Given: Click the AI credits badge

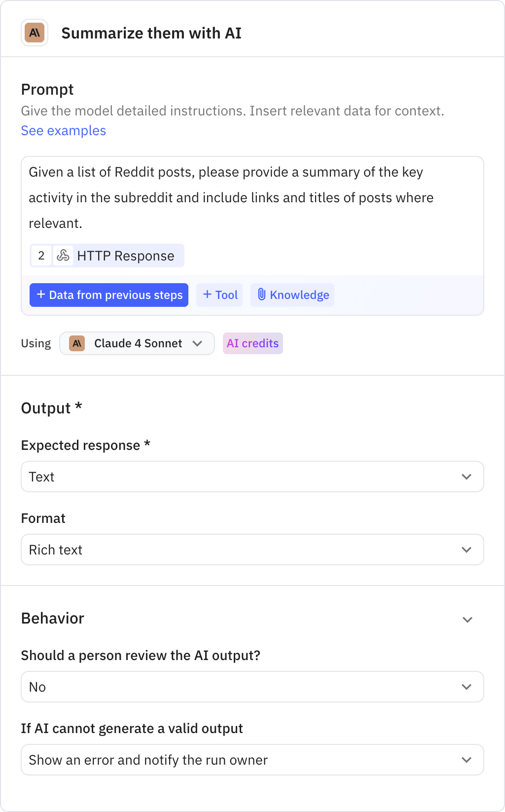Looking at the screenshot, I should point(252,343).
